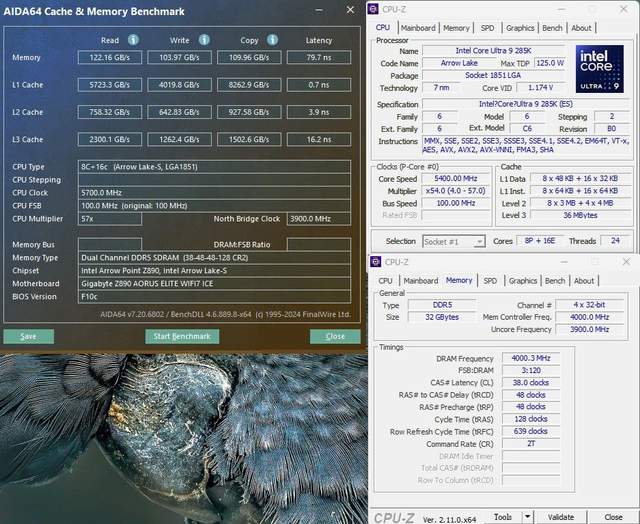640x524 pixels.
Task: Click the North Bridge Clock 3900.0 MHz field
Action: [x=319, y=219]
